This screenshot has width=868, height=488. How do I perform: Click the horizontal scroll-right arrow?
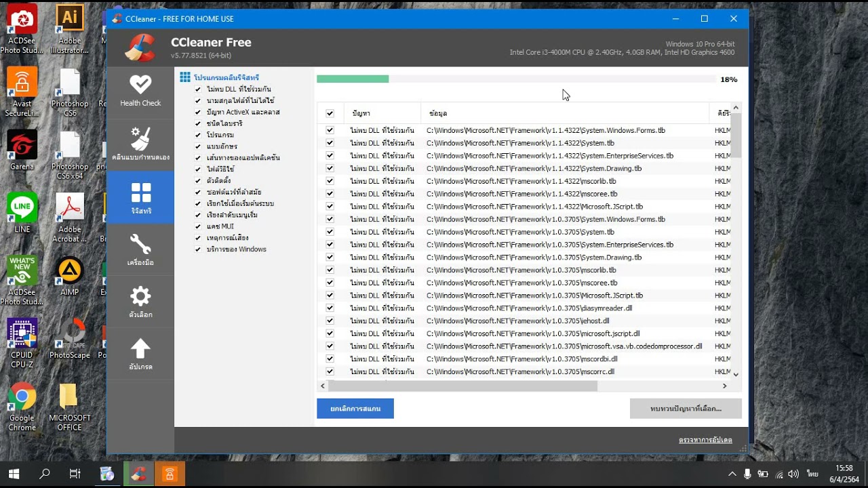pos(724,386)
